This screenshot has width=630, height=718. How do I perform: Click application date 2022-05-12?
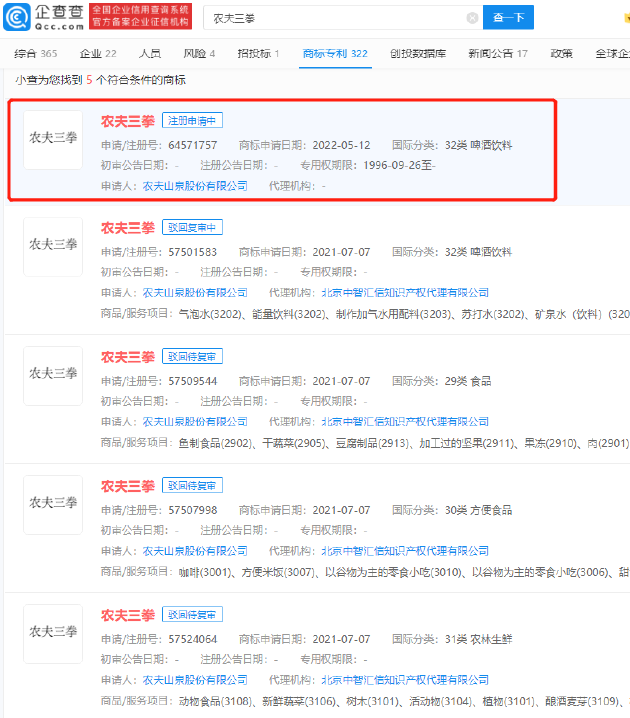pyautogui.click(x=342, y=146)
